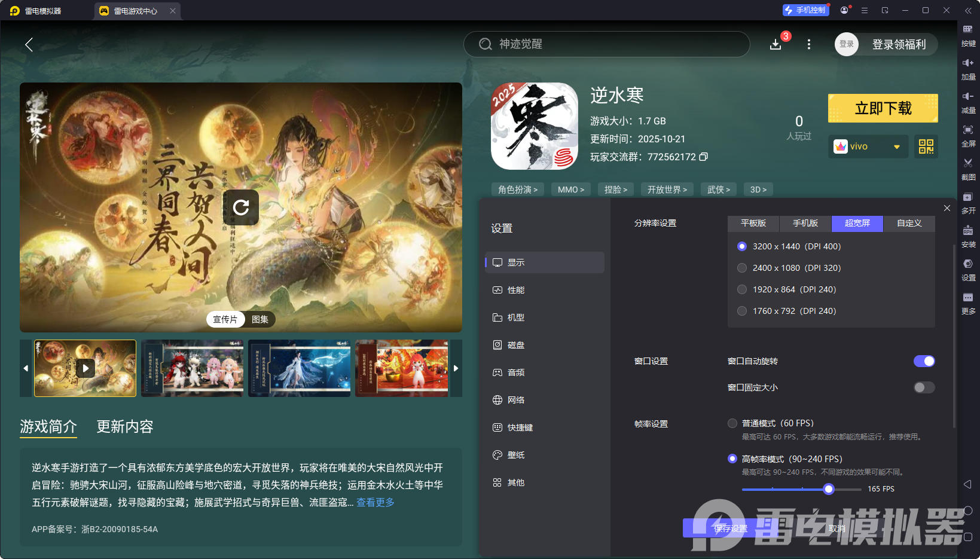Open the red chibi characters thumbnail
Viewport: 980px width, 559px height.
coord(193,368)
